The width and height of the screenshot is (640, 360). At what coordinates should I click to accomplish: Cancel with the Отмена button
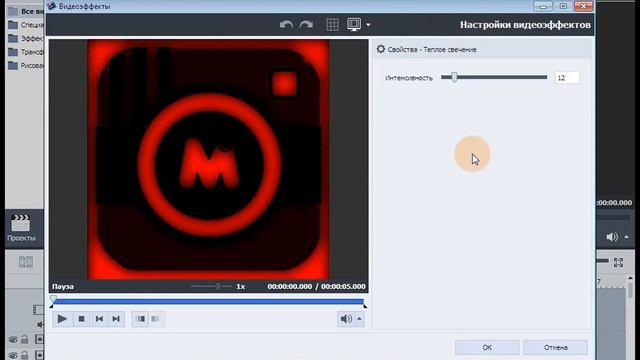click(556, 348)
